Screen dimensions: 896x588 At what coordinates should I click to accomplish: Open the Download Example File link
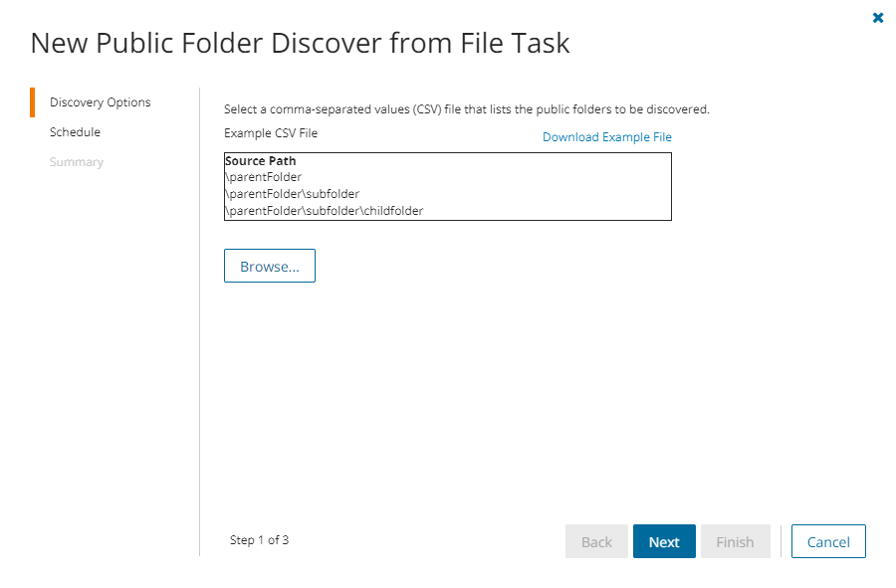point(606,137)
